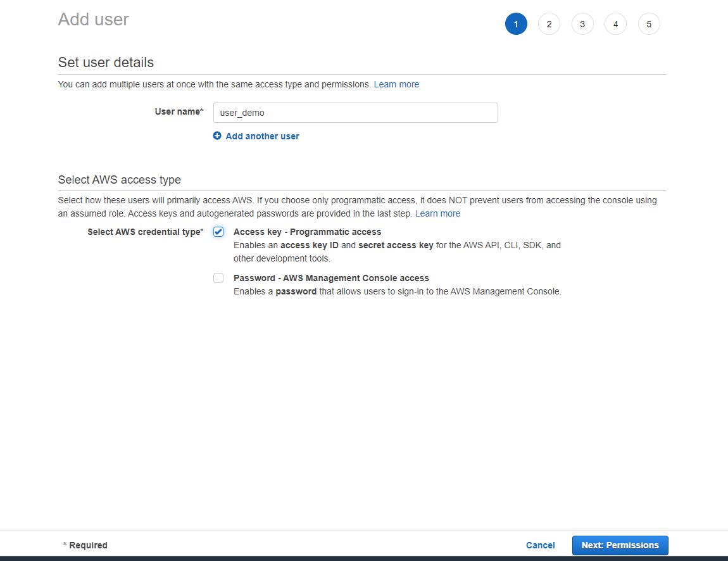Image resolution: width=728 pixels, height=561 pixels.
Task: Open Learn more about access keys and passwords
Action: [x=437, y=213]
